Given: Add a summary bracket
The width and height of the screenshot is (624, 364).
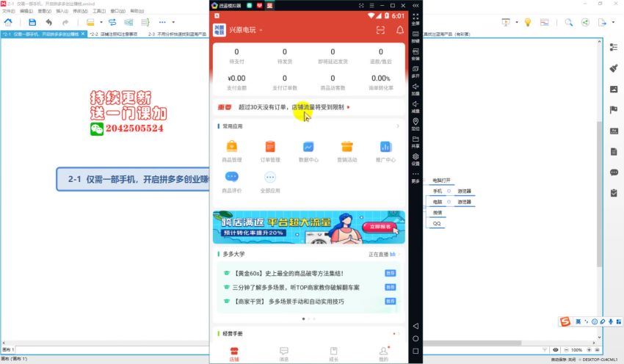Looking at the screenshot, I should click(x=145, y=22).
